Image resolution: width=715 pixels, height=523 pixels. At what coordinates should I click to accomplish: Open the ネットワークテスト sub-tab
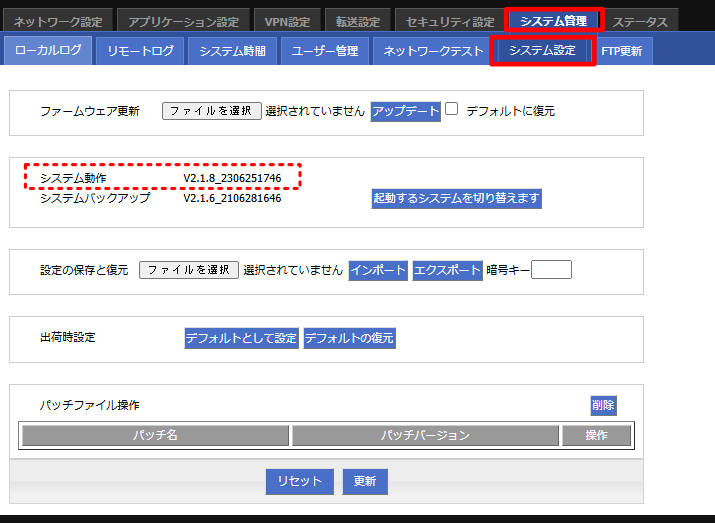click(x=433, y=51)
